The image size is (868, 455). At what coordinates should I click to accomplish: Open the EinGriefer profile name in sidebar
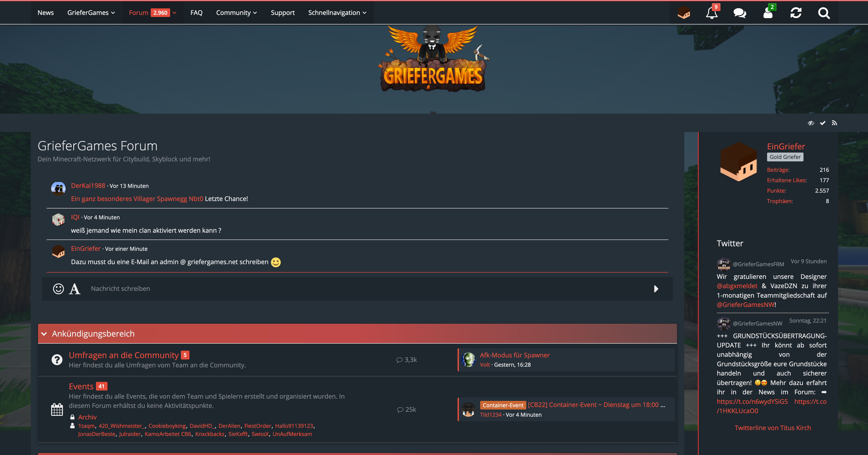coord(786,147)
